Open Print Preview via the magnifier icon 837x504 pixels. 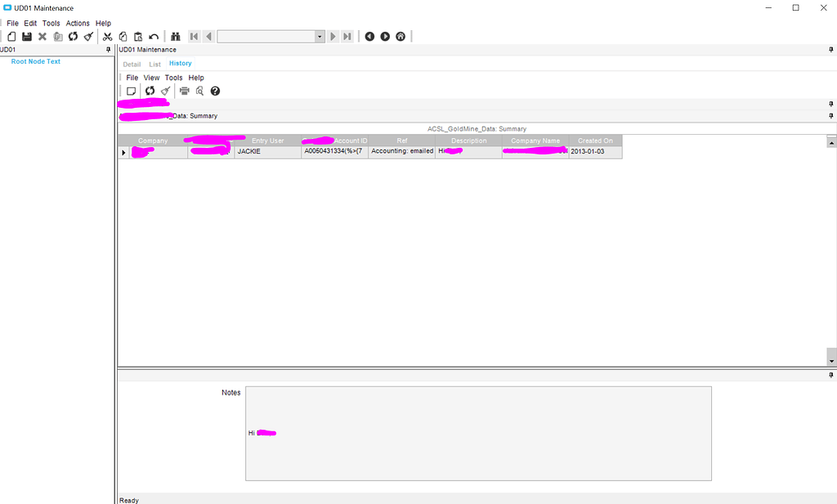[x=199, y=91]
